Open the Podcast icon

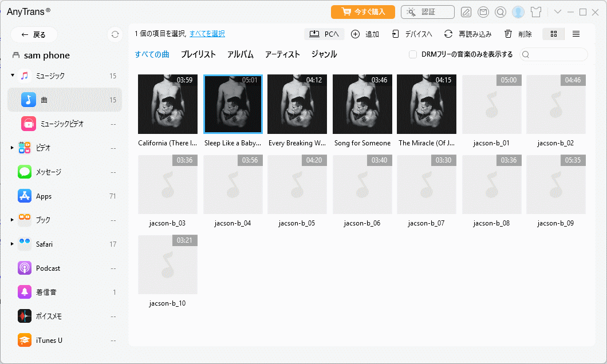pos(25,268)
